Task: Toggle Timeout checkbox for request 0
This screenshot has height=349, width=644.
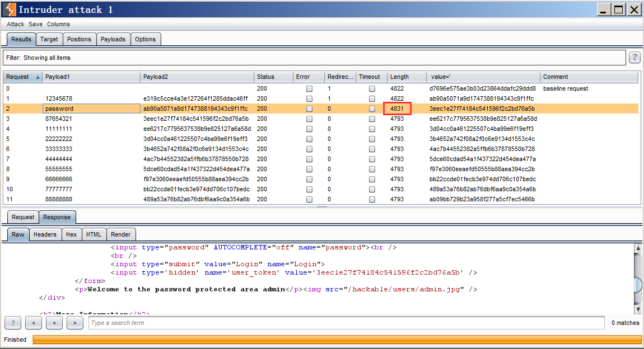Action: point(372,88)
